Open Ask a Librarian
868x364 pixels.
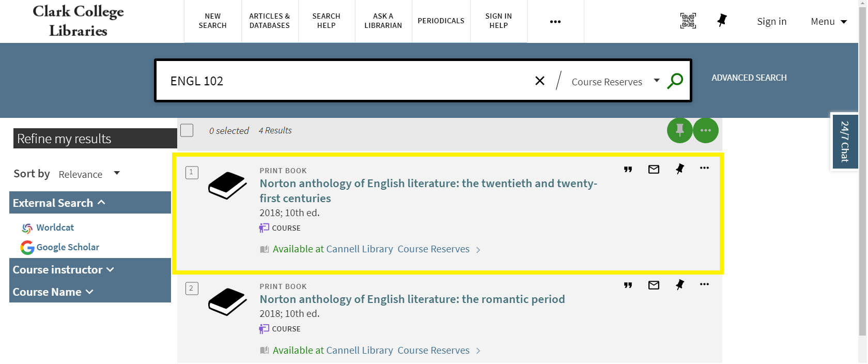coord(383,21)
